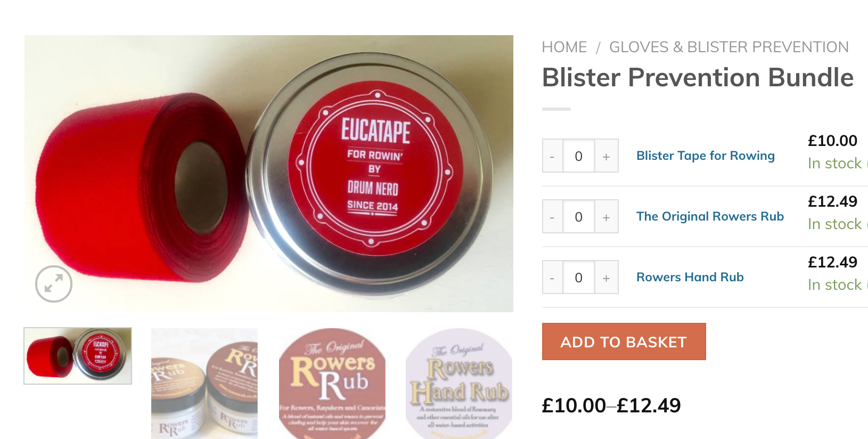This screenshot has width=868, height=439.
Task: Select The Original Rowers Rub label thumbnail
Action: tap(332, 384)
